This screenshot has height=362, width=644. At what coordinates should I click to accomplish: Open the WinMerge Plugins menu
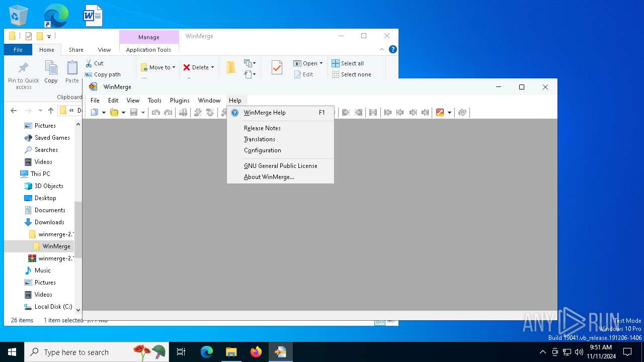(180, 101)
